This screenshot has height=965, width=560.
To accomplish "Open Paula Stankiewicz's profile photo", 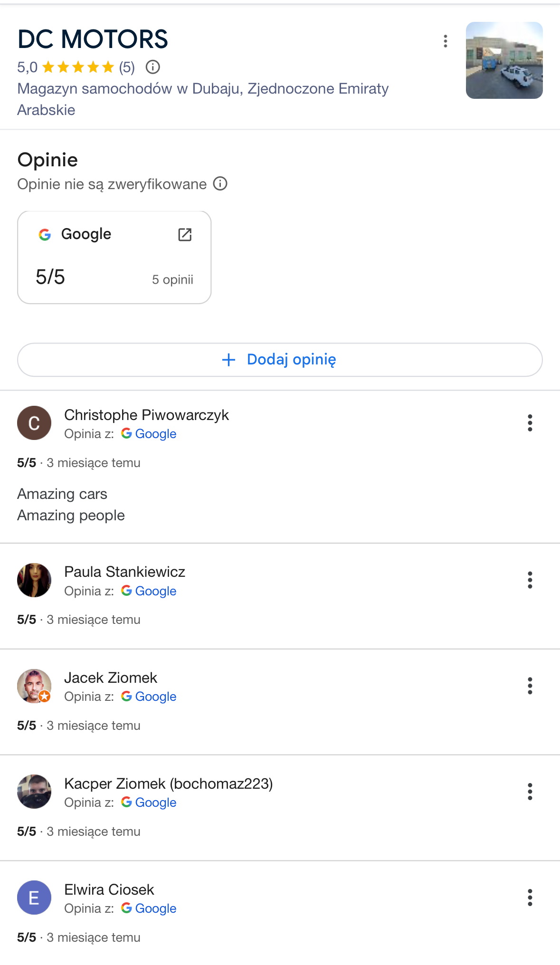I will click(34, 580).
